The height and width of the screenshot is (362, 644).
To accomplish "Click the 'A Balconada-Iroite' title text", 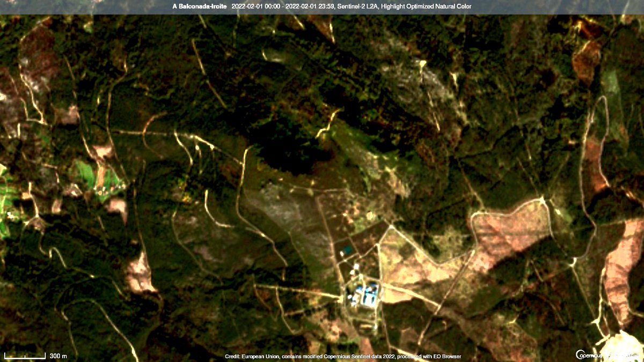I will coord(200,6).
